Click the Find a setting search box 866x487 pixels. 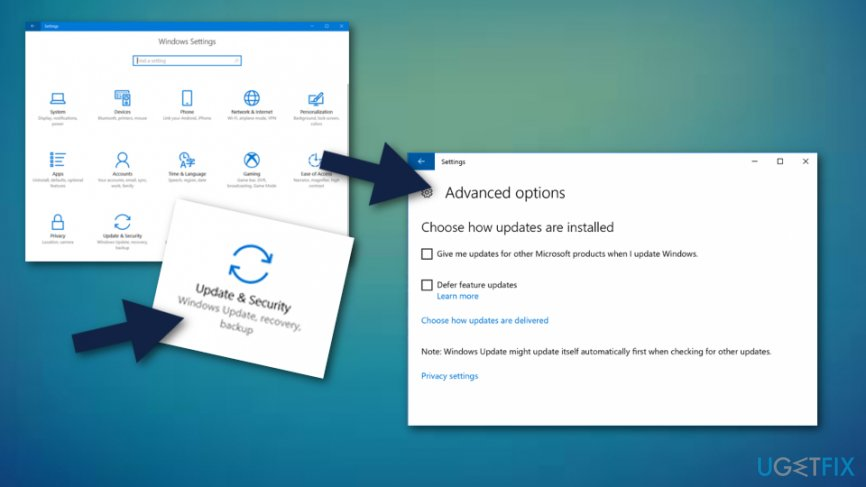click(x=187, y=61)
